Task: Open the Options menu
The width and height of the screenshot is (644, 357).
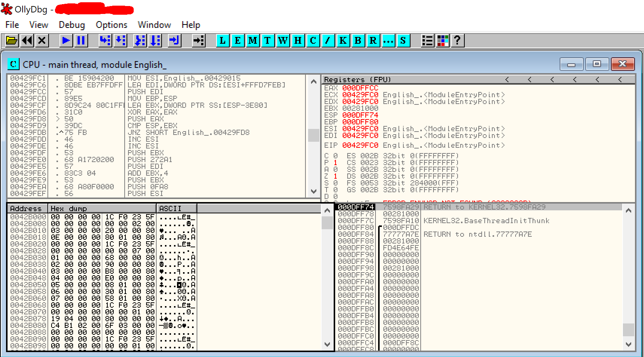Action: [111, 25]
